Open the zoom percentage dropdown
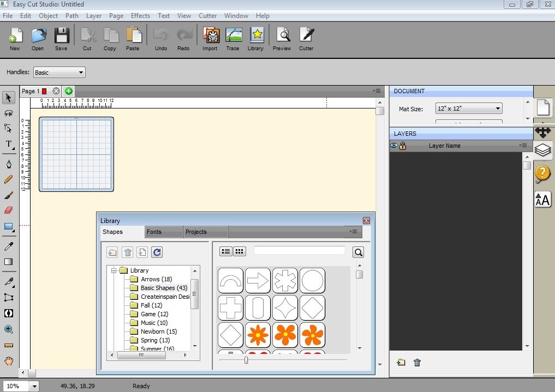 (34, 387)
